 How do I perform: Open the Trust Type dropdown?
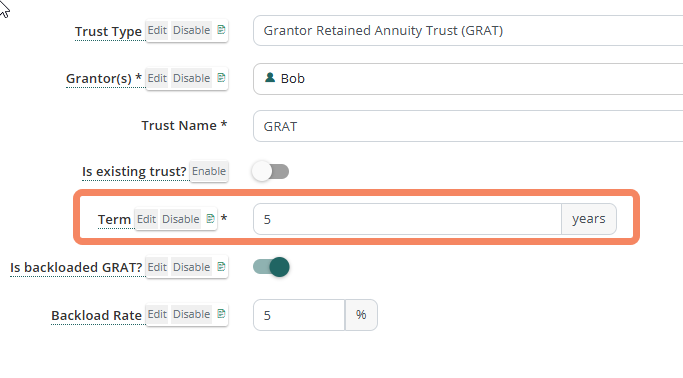468,30
